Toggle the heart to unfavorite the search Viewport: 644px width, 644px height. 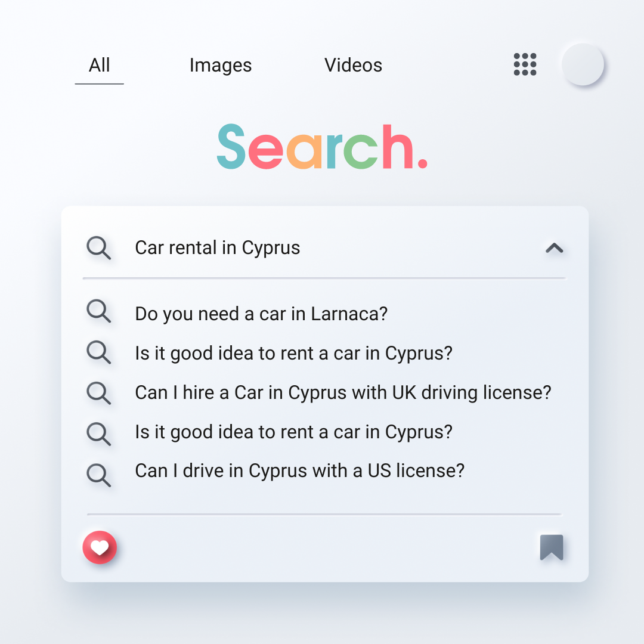tap(100, 547)
